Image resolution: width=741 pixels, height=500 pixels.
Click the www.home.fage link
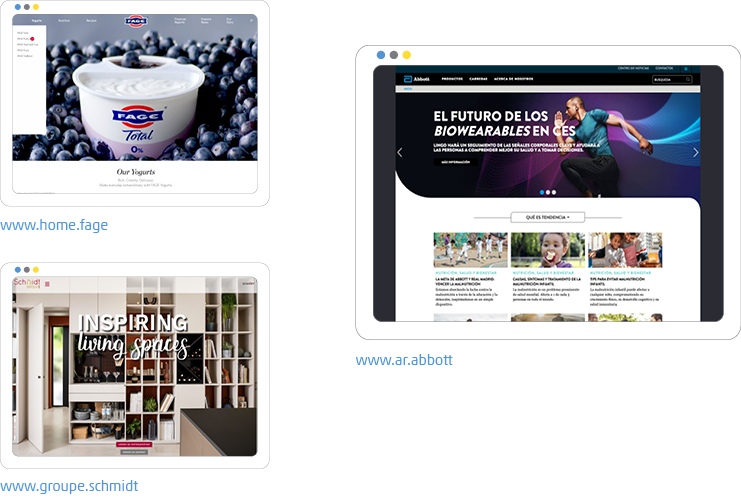(54, 225)
